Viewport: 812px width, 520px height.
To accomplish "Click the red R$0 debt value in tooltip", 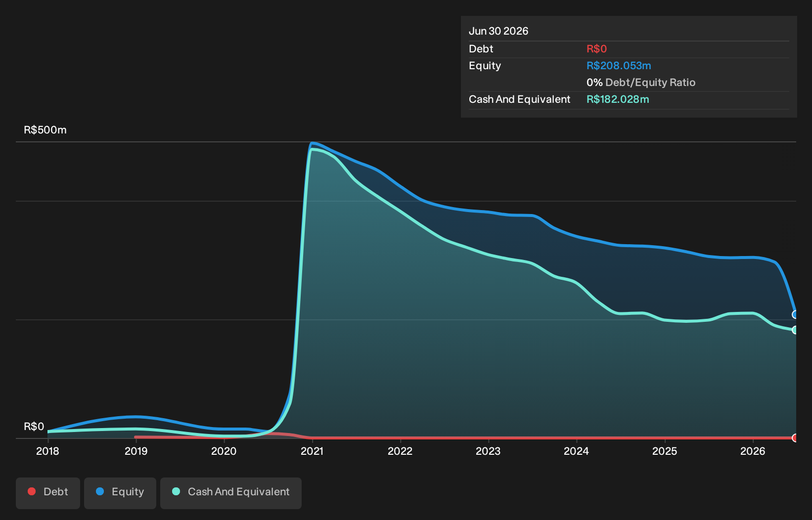I will point(596,49).
